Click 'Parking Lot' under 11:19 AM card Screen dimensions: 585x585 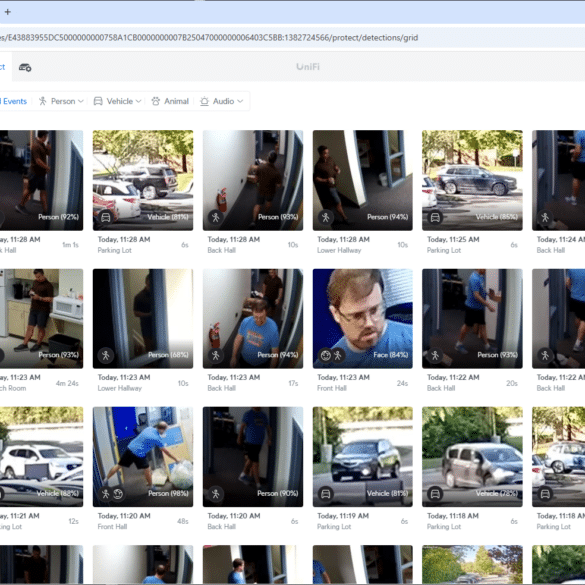coord(334,527)
